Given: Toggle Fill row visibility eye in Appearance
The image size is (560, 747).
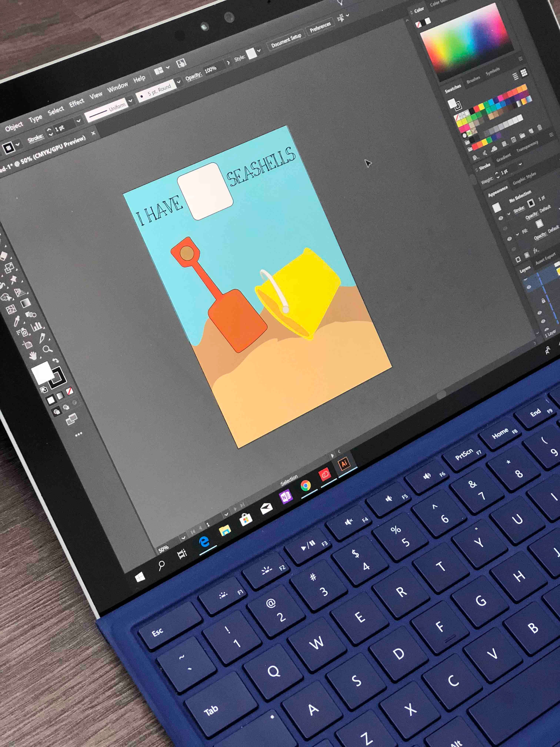Looking at the screenshot, I should (x=509, y=239).
